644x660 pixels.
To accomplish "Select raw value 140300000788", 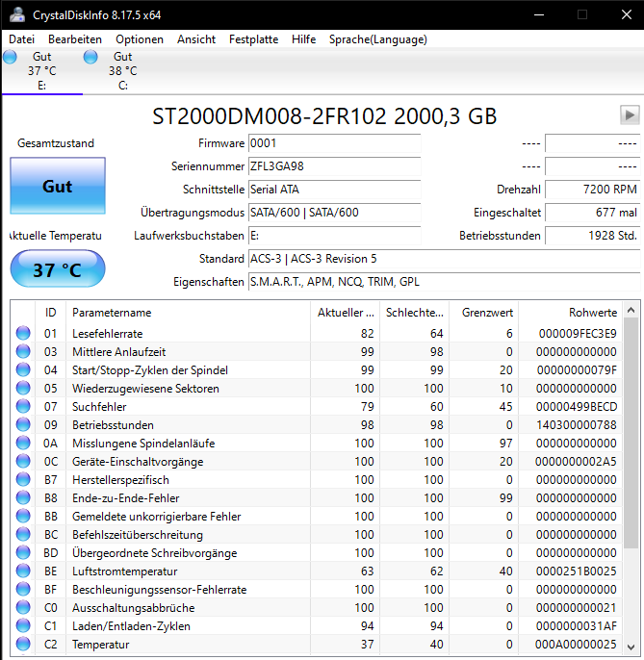I will (x=577, y=425).
